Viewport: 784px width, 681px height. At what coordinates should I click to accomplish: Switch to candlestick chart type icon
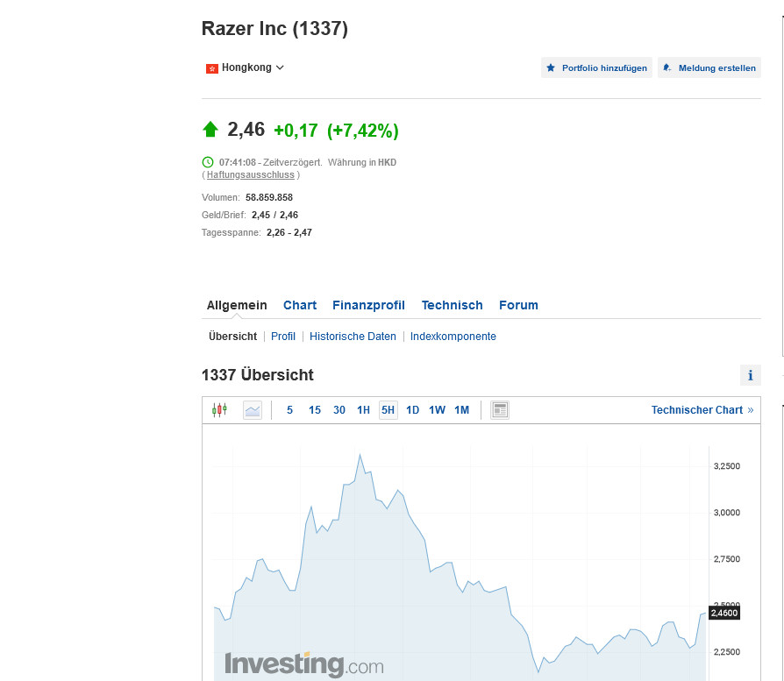pos(219,410)
